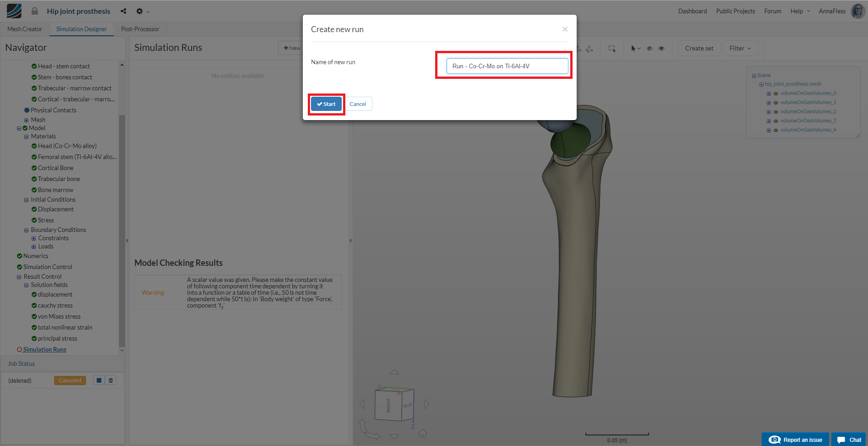Toggle visibility of volumeOnGeoVolumes_2
Viewport: 868px width, 446px height.
775,112
